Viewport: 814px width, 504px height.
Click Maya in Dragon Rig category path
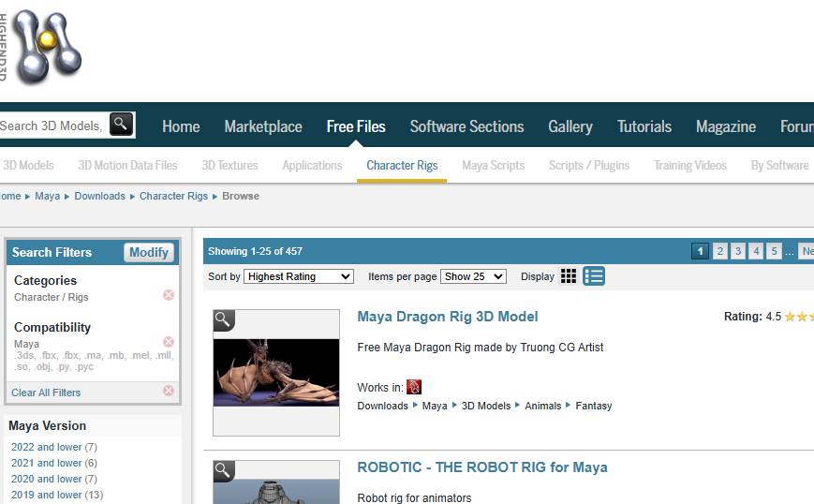point(435,406)
